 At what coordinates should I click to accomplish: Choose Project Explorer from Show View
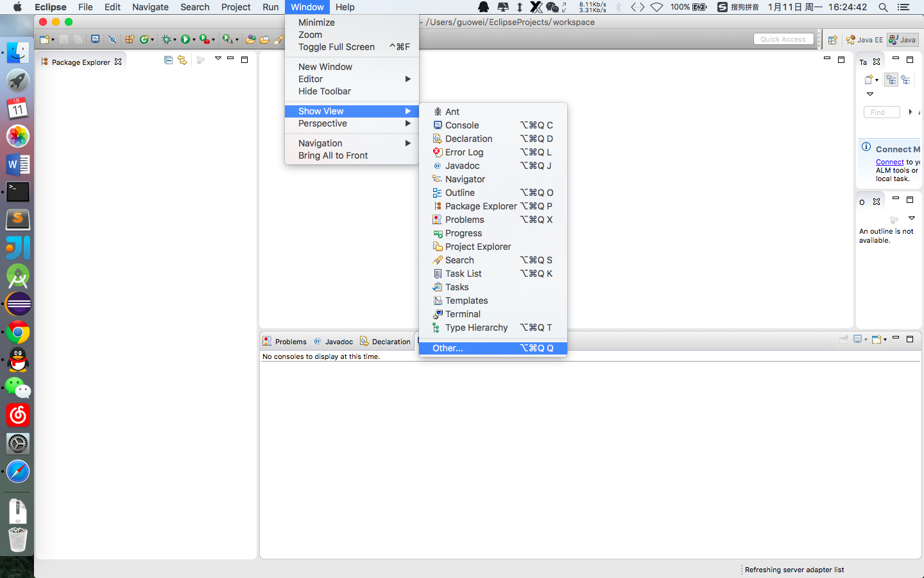click(493, 247)
